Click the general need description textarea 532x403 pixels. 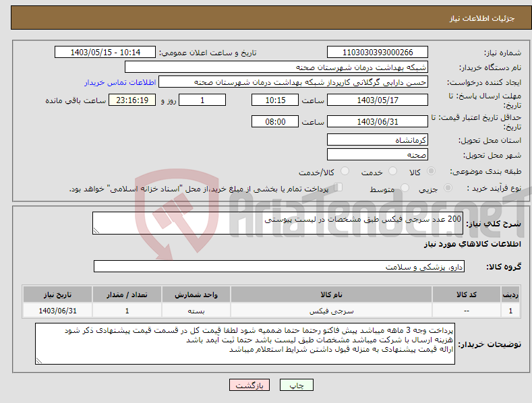pyautogui.click(x=278, y=223)
